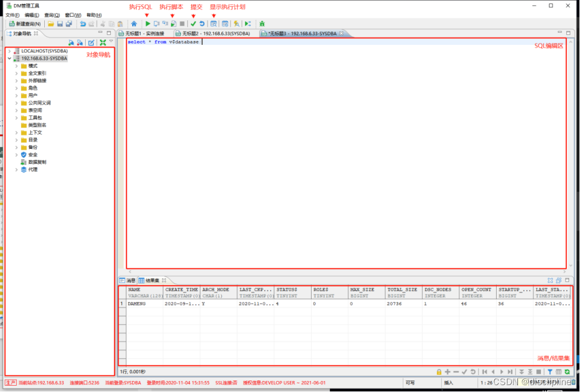Viewport: 580px width, 392px height.
Task: Click the save floppy disk toolbar icon
Action: 60,24
